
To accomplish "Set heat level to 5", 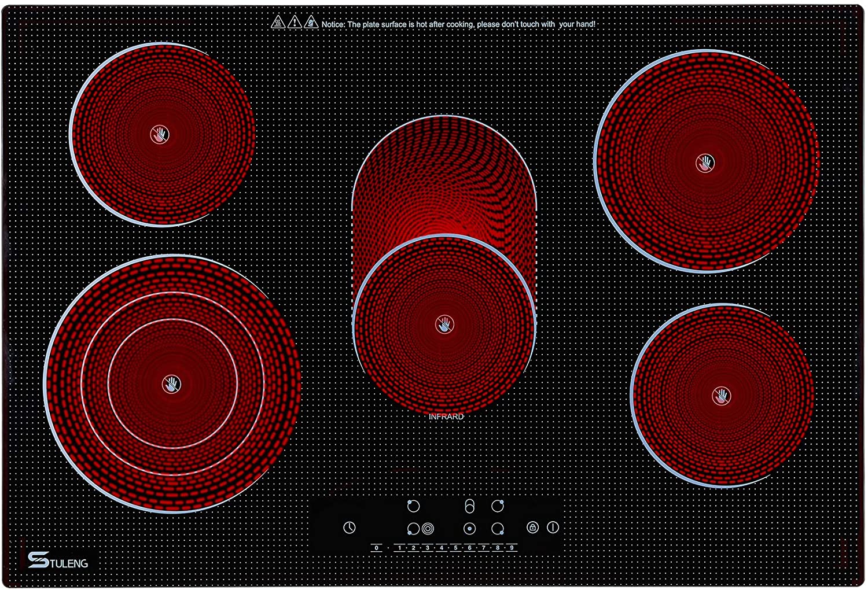I will pos(455,547).
